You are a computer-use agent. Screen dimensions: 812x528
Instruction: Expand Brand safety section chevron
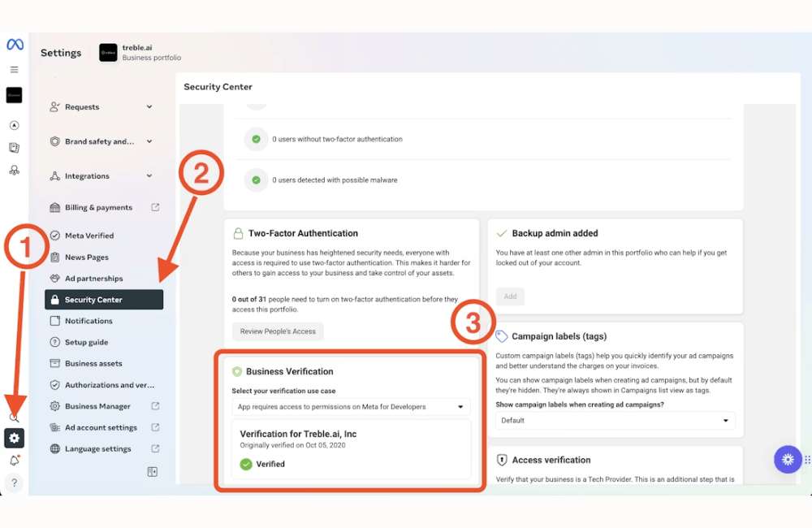pos(149,141)
